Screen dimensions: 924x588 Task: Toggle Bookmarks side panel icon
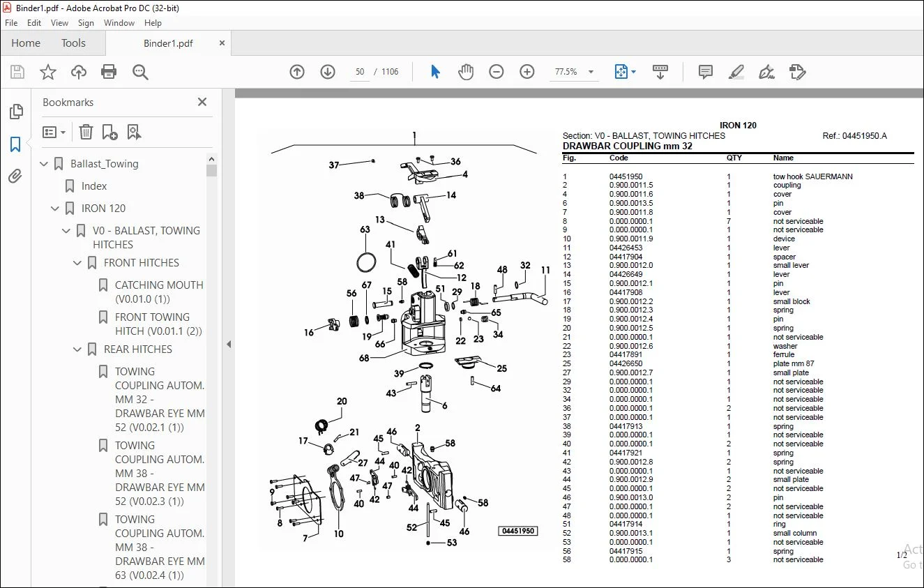[x=15, y=144]
